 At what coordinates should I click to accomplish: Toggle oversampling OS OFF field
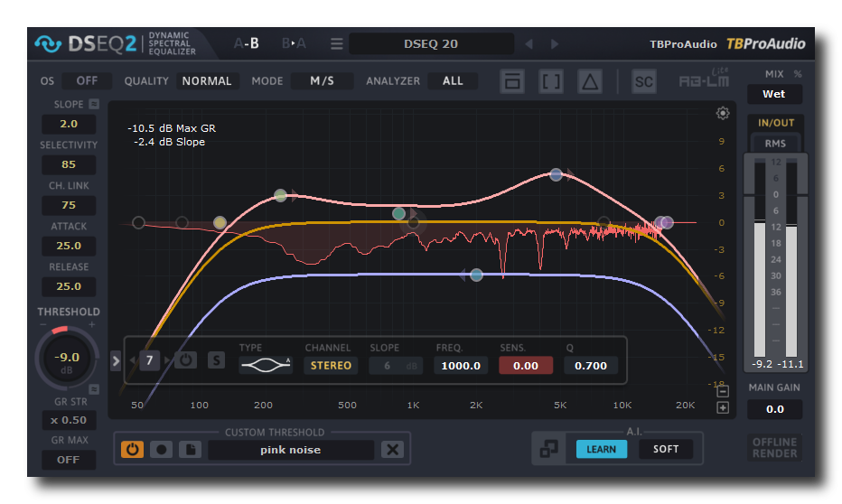(x=87, y=81)
